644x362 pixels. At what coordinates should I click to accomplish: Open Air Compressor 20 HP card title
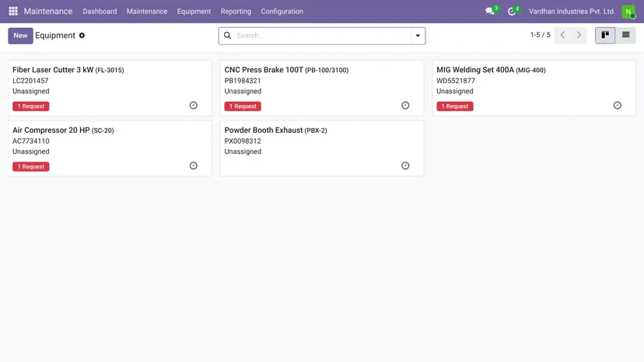coord(51,130)
